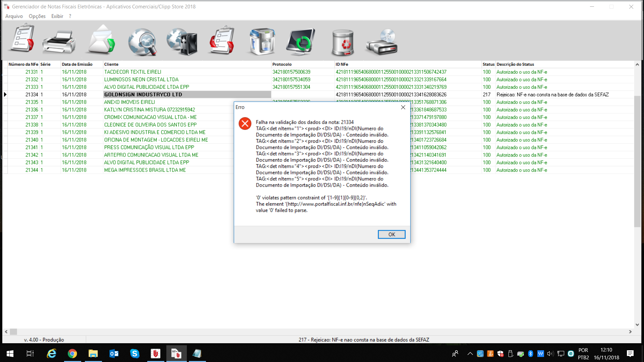This screenshot has height=362, width=644.
Task: Click the clipboard with red arrows icon
Action: coord(221,40)
